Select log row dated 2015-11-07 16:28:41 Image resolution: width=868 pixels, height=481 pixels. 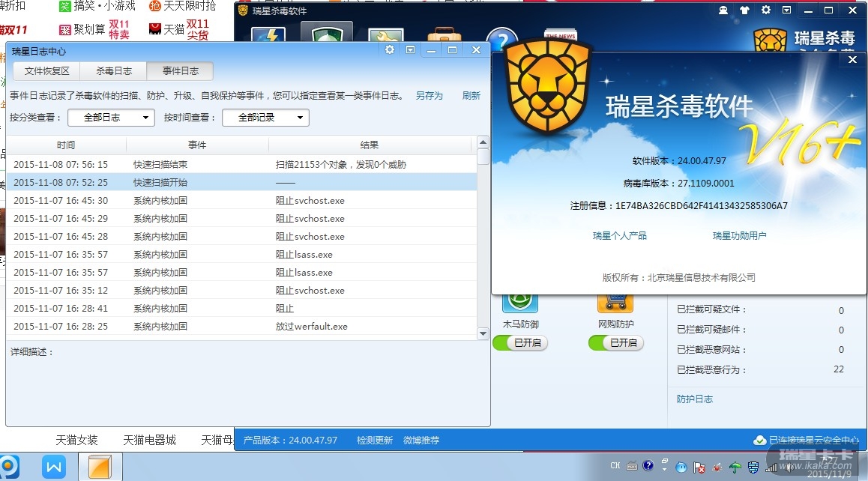241,309
